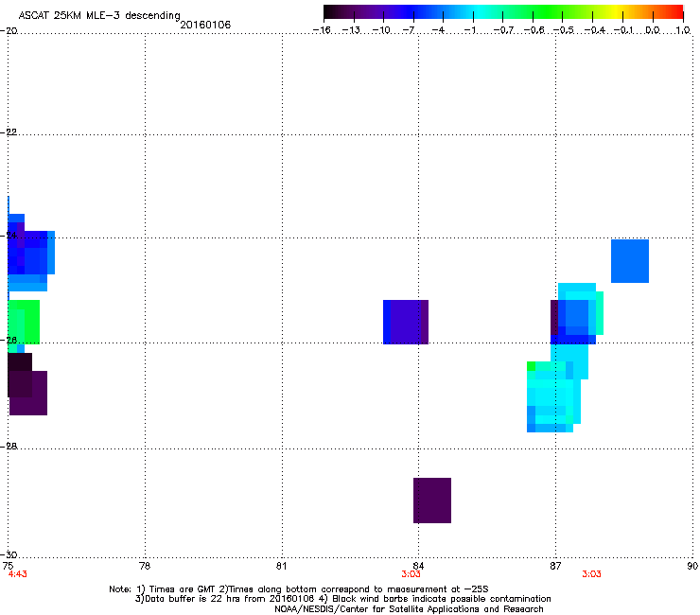This screenshot has height=615, width=700.
Task: Click the NOAA/NESDIS Center for Satellite Applications credit
Action: [409, 609]
